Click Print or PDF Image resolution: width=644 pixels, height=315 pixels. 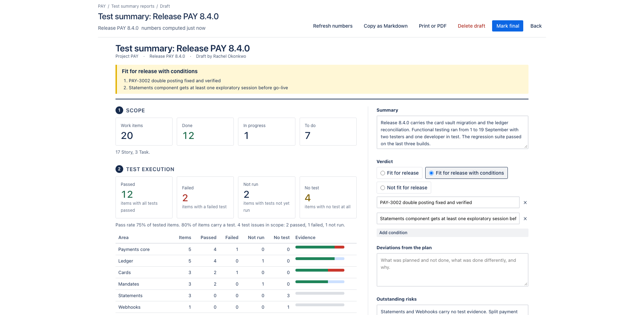pyautogui.click(x=433, y=26)
